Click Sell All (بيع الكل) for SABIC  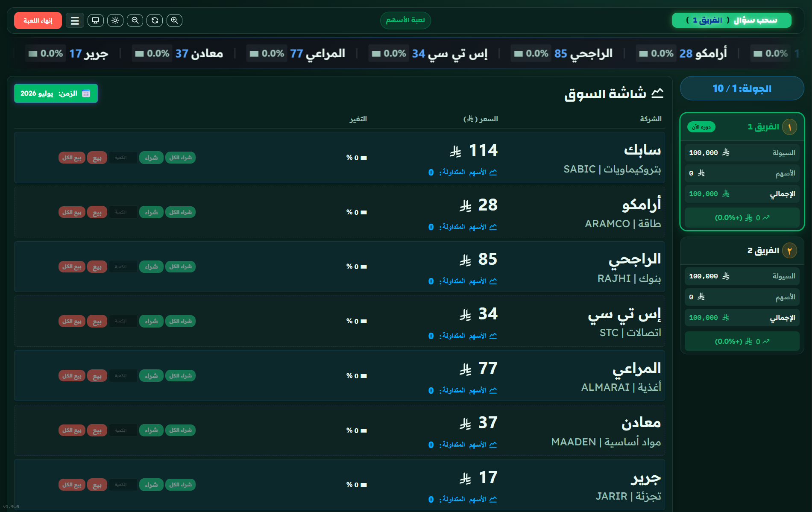pyautogui.click(x=72, y=158)
